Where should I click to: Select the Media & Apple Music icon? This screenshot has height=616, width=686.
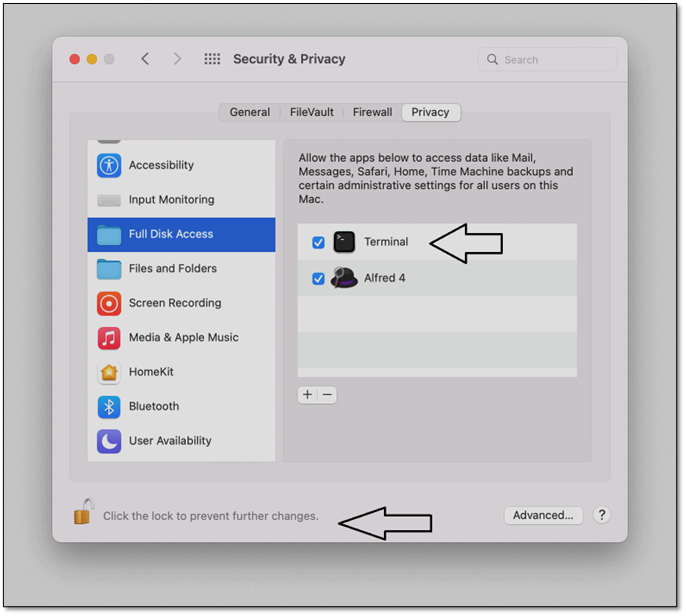(109, 338)
